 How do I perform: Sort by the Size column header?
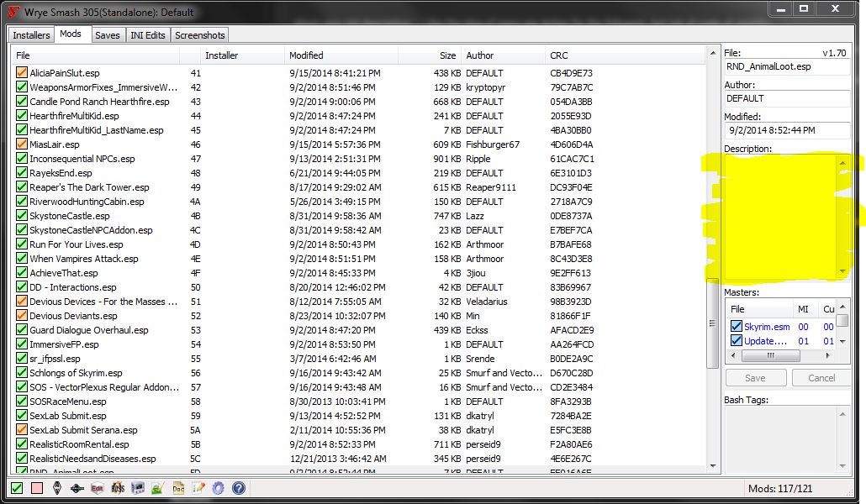coord(430,55)
